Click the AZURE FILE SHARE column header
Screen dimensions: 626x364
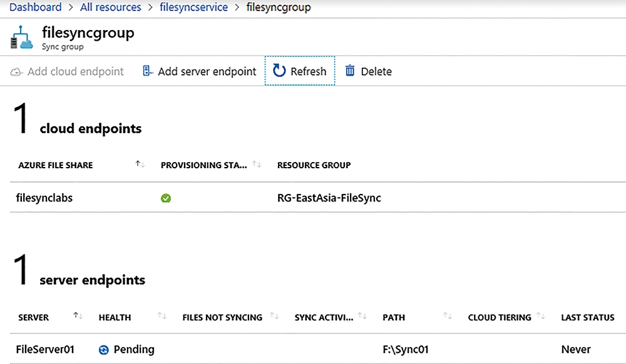pos(56,165)
